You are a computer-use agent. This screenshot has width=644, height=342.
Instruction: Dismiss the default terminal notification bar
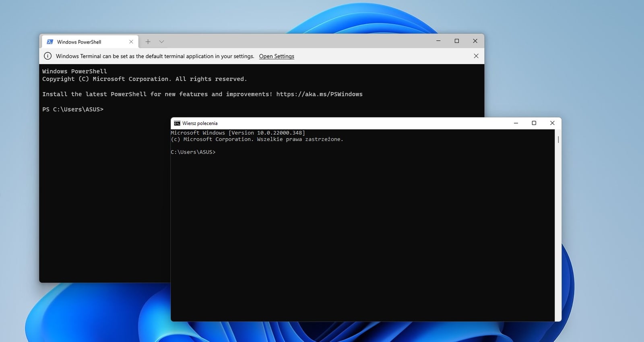(476, 56)
